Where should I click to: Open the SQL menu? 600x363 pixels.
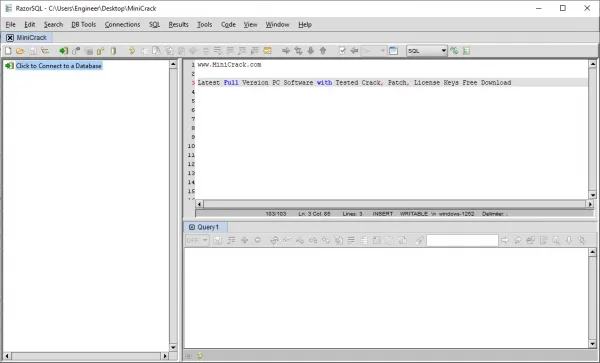154,24
